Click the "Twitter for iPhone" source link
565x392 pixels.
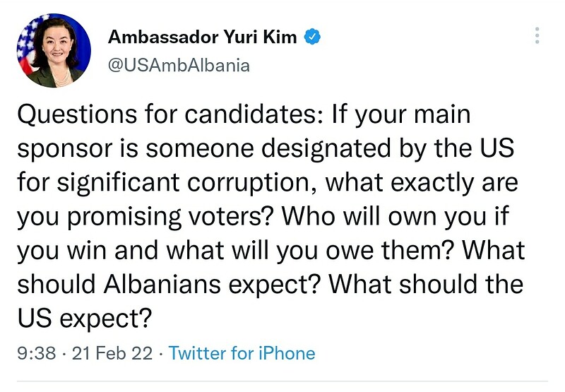click(x=242, y=352)
